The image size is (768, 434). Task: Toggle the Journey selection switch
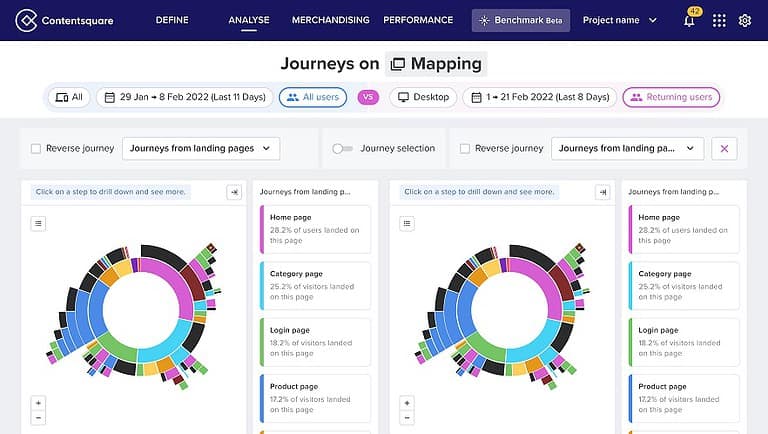click(342, 148)
